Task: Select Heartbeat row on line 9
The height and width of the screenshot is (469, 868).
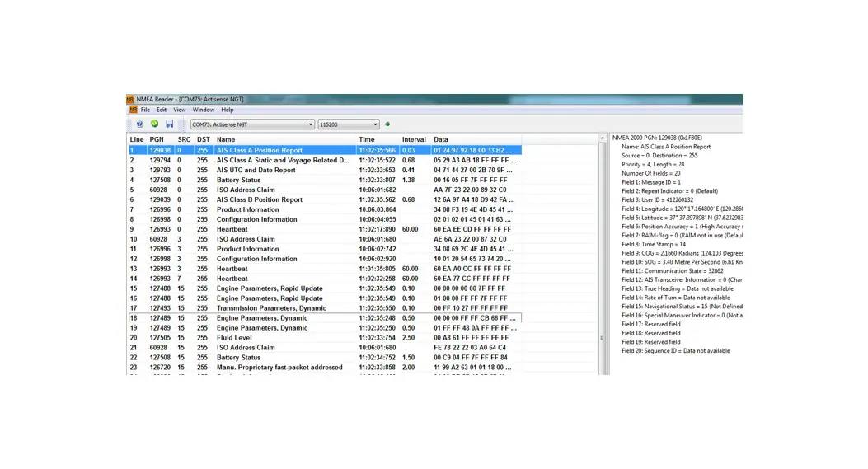Action: pos(325,229)
